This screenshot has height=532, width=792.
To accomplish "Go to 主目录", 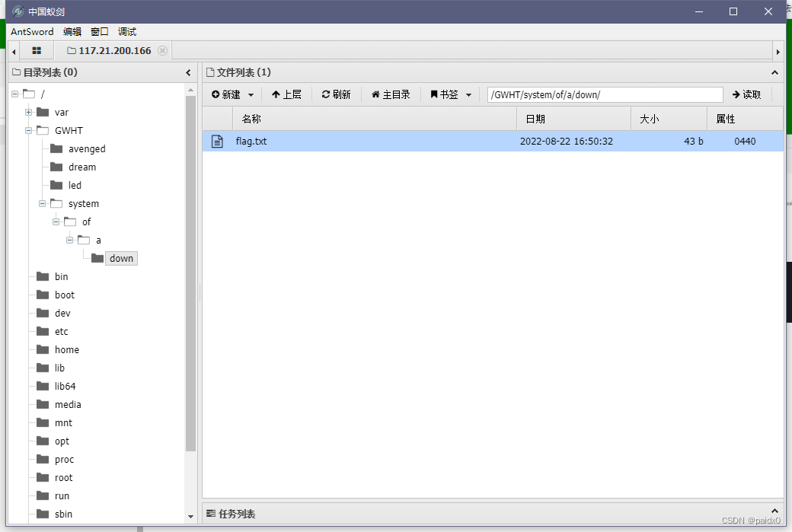I will (391, 94).
